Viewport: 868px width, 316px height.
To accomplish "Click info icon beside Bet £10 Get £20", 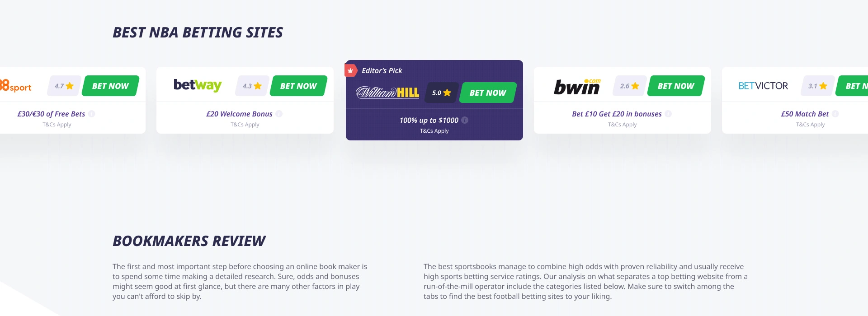I will pos(668,114).
